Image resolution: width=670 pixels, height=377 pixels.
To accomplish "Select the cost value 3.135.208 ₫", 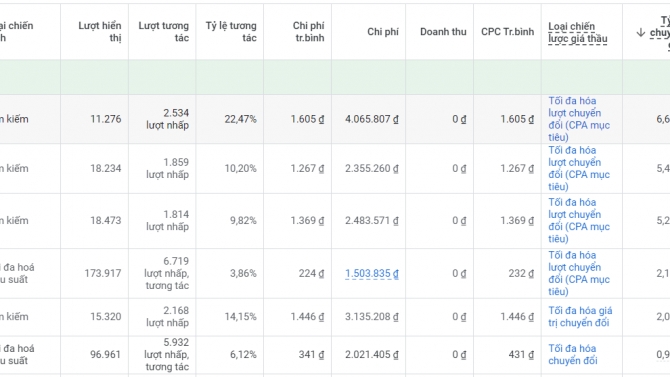I will [x=372, y=317].
